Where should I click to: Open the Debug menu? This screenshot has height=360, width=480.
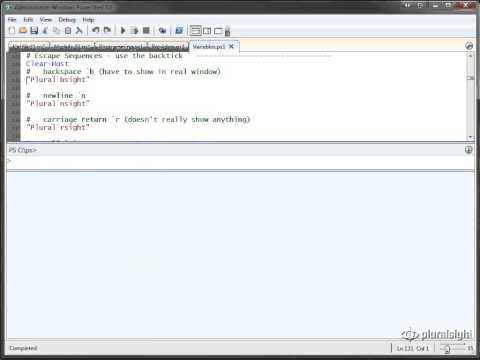tap(67, 20)
